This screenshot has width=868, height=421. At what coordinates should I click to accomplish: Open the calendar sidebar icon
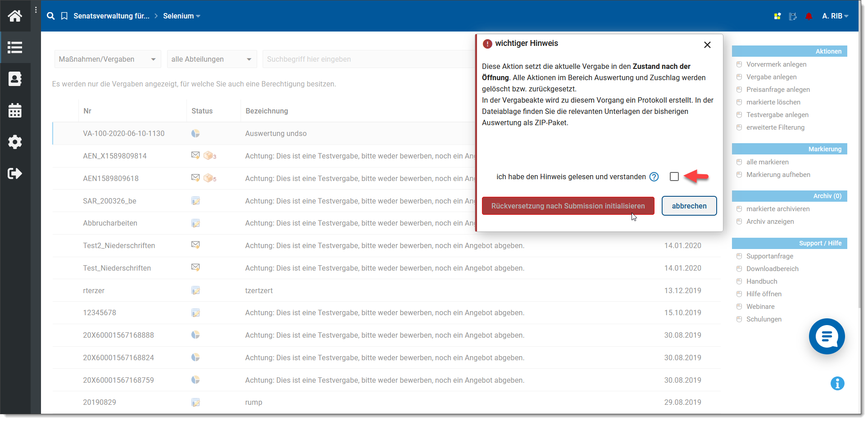point(15,110)
